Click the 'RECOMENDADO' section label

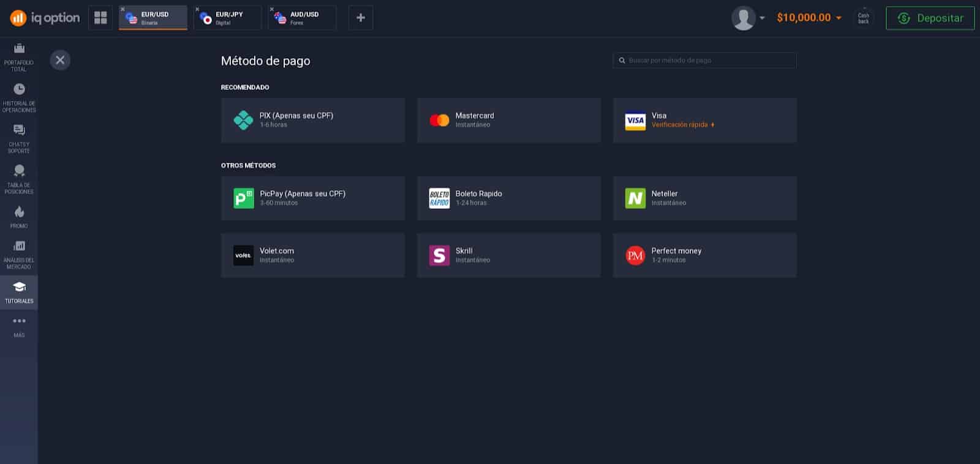point(245,88)
